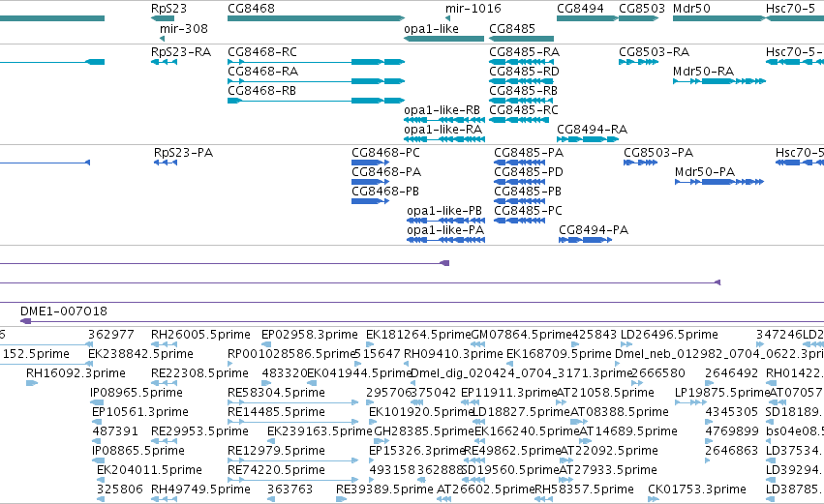Click the CG8485-PA protein label

click(529, 153)
